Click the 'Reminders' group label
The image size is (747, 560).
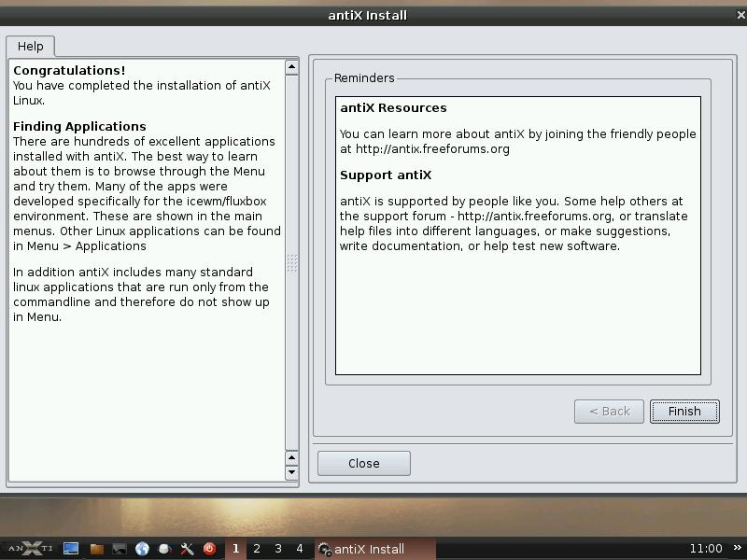(364, 78)
